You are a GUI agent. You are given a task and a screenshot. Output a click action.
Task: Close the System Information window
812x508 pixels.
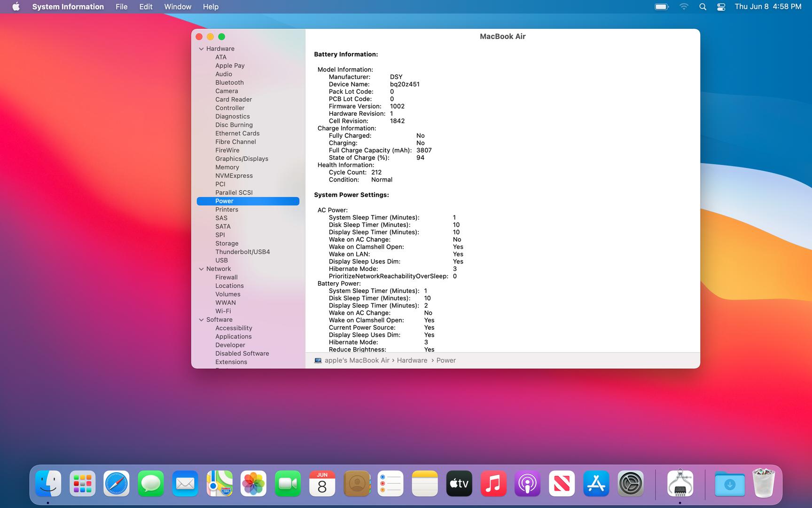pos(199,37)
